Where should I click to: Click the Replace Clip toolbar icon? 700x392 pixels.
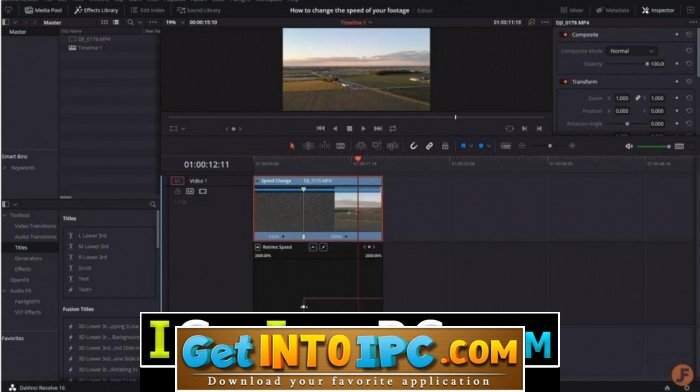tap(393, 146)
